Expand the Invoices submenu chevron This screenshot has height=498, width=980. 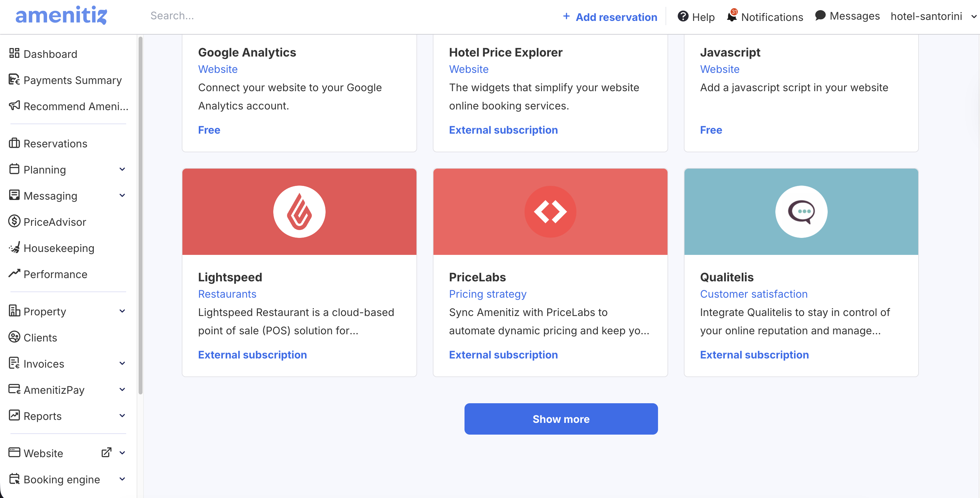[x=122, y=363]
